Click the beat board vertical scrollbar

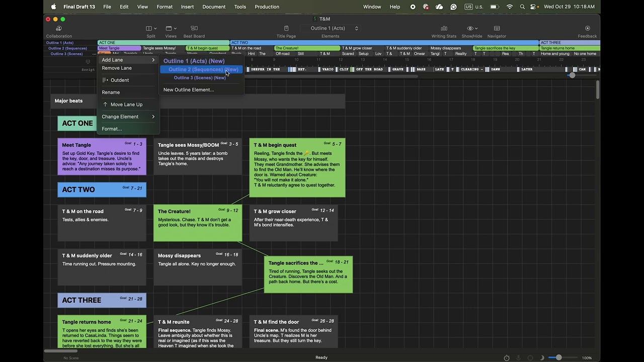pyautogui.click(x=598, y=90)
